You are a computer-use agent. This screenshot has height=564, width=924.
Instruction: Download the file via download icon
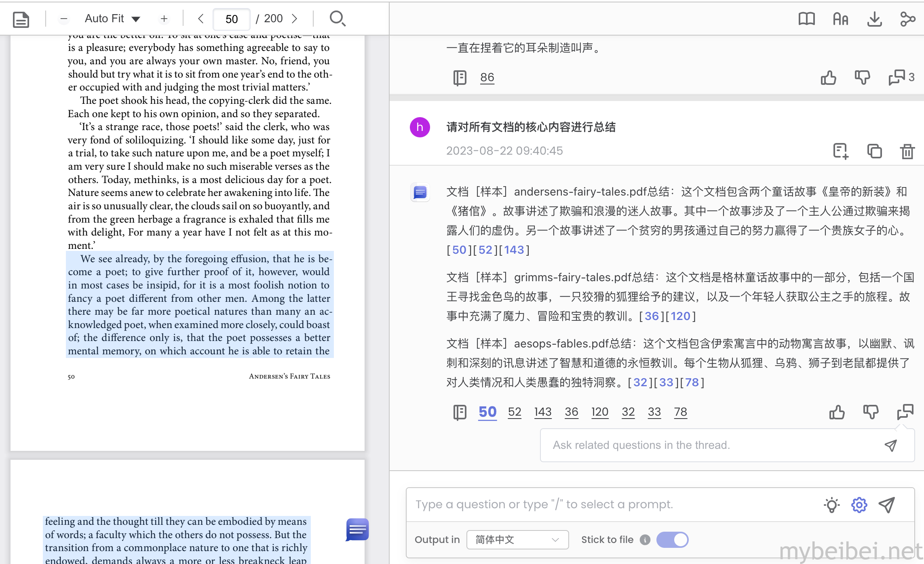click(x=874, y=19)
